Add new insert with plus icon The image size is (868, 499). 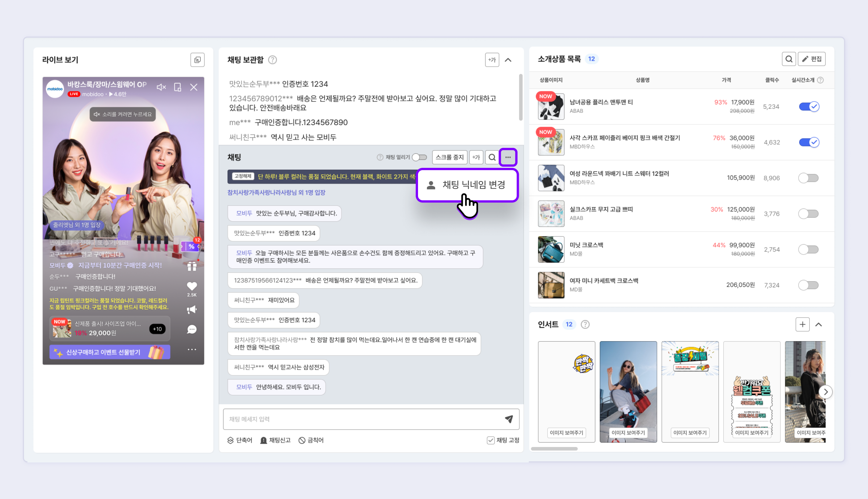(x=802, y=324)
